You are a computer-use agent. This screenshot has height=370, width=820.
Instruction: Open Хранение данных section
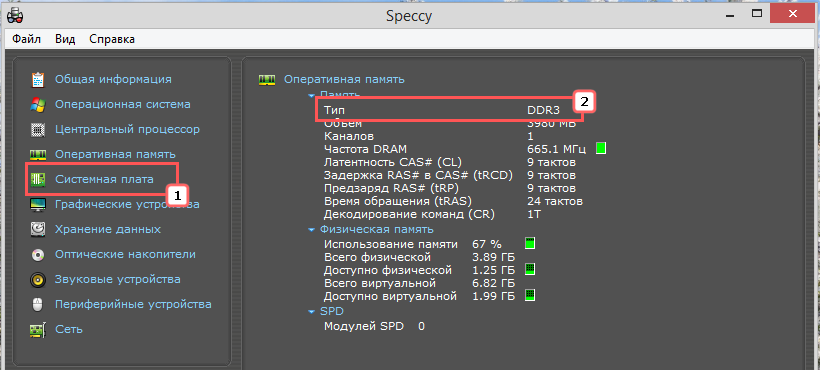108,229
